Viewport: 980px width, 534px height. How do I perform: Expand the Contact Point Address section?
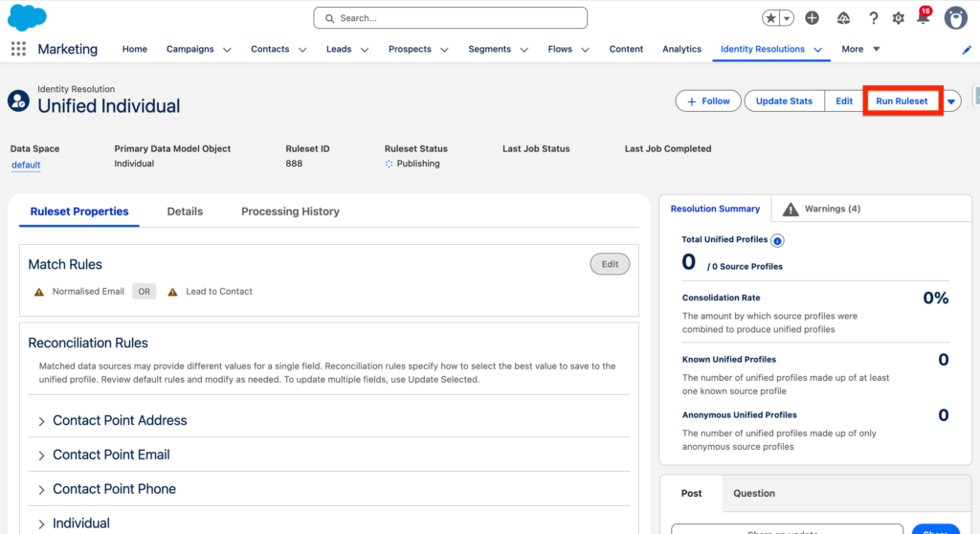click(42, 421)
